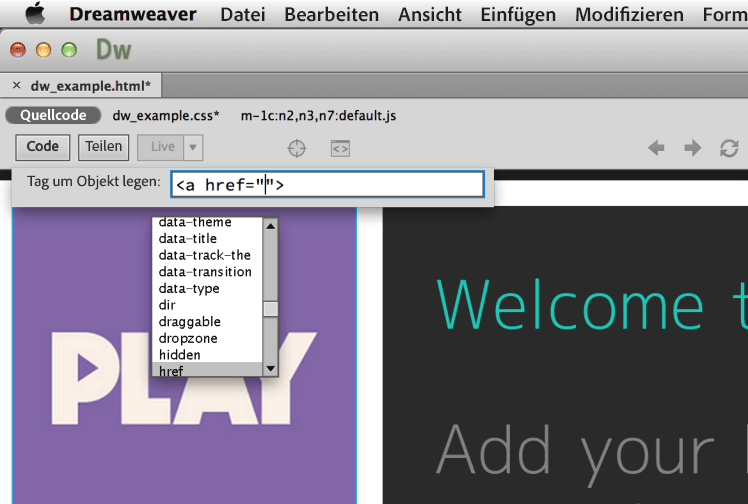Activate Live view button
This screenshot has height=504, width=748.
coord(161,147)
